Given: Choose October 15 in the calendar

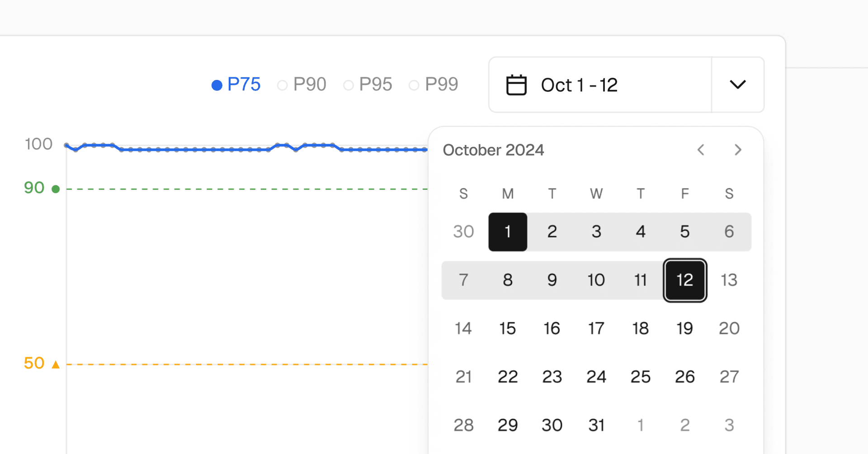Looking at the screenshot, I should [x=508, y=328].
